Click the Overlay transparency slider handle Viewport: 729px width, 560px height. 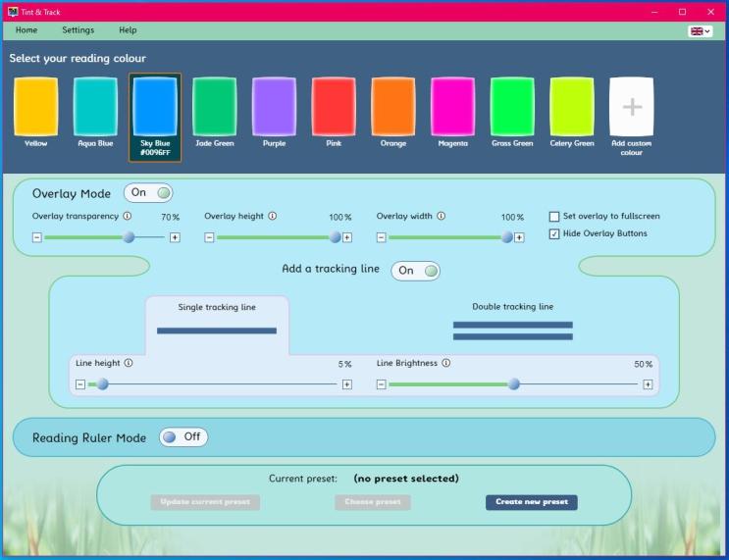point(129,237)
